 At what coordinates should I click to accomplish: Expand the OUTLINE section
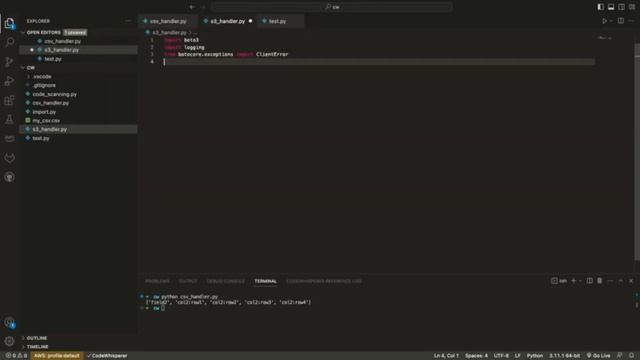[37, 338]
